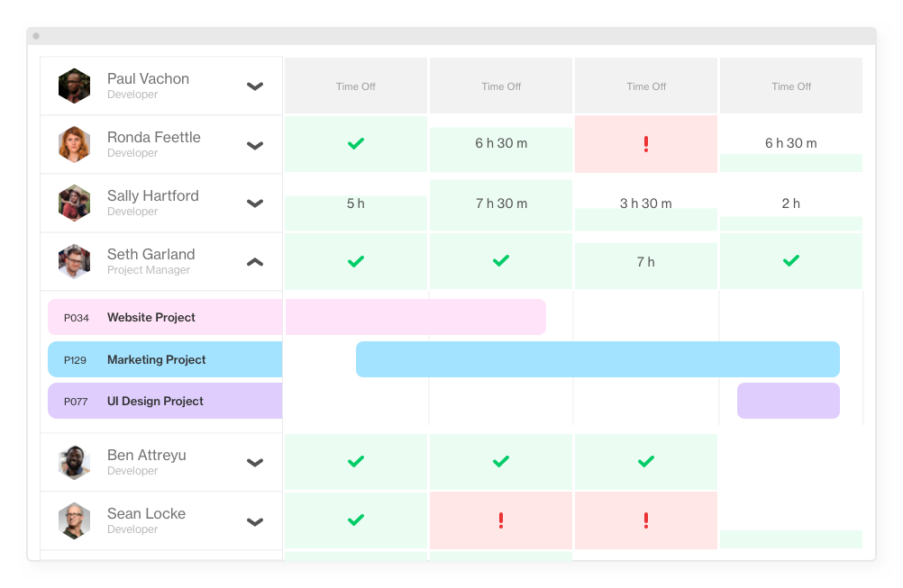Screen dimensions: 903x588
Task: Click the blue Marketing Project timeline bar
Action: [597, 358]
